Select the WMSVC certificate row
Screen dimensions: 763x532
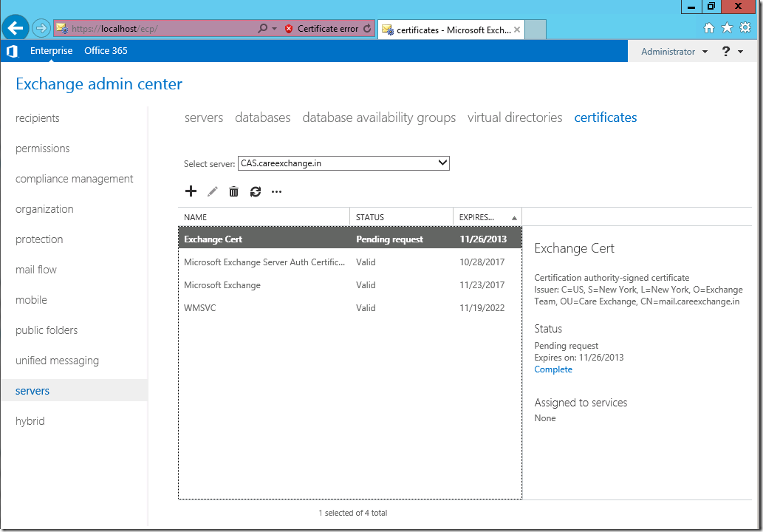click(x=350, y=307)
